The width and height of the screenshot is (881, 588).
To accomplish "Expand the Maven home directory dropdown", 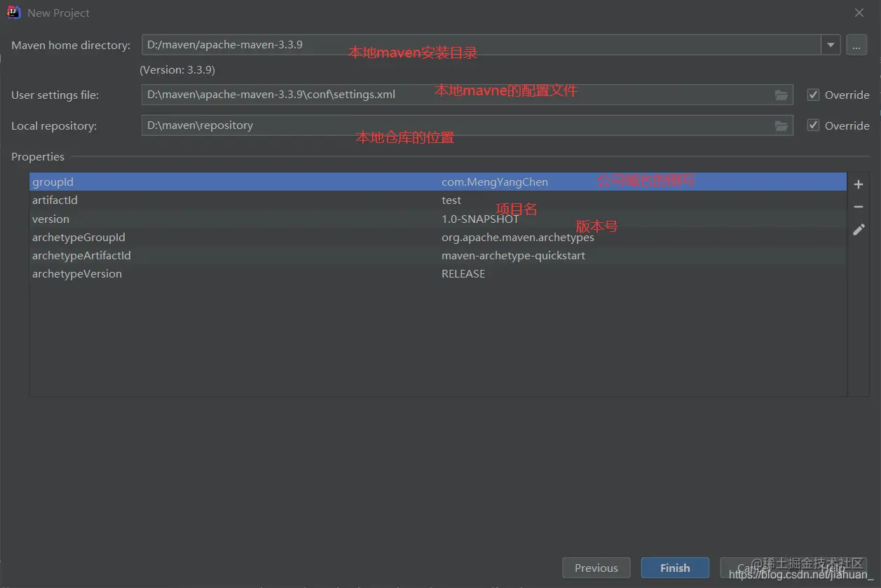I will [x=831, y=45].
